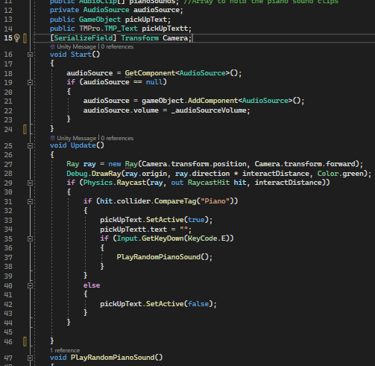This screenshot has height=366, width=375.
Task: Click 'AddComponent' on line 21
Action: 213,100
